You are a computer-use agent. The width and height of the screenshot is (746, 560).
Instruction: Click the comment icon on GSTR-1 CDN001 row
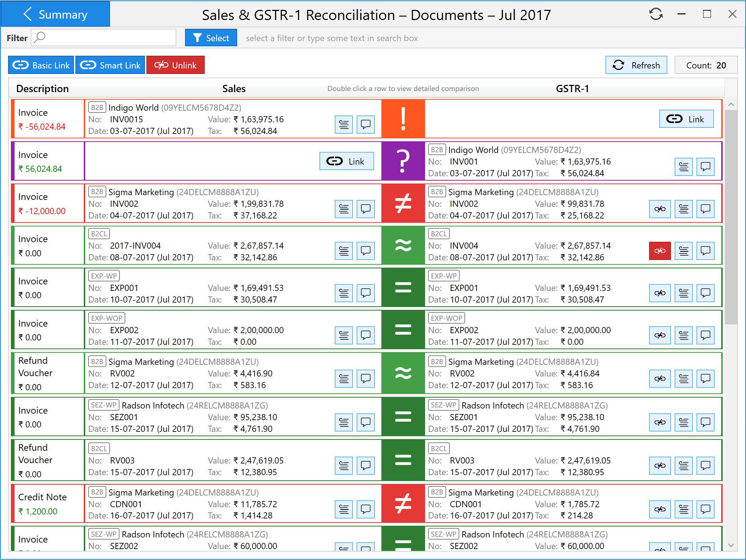click(705, 509)
